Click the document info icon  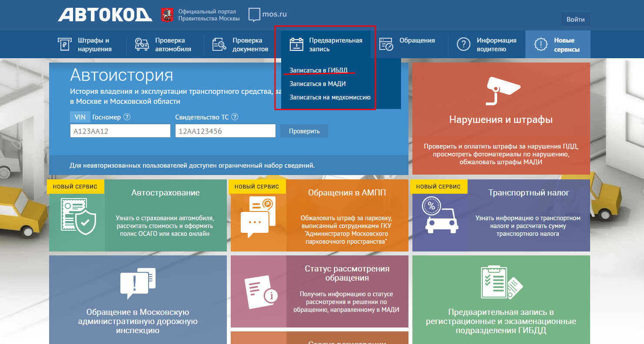pos(262,291)
